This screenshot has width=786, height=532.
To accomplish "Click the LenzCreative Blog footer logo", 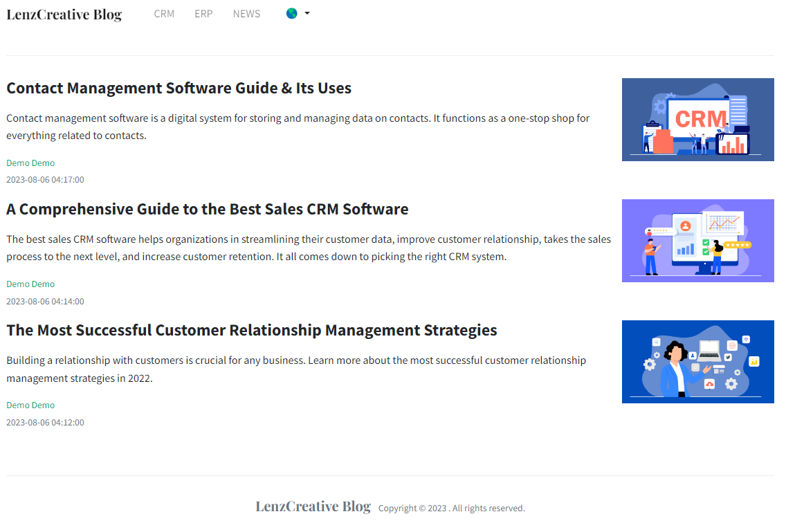I will [x=313, y=506].
